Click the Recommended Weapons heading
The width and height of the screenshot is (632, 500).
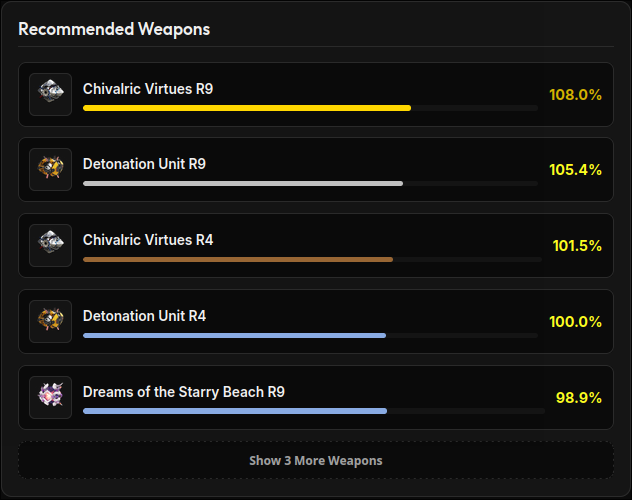coord(114,29)
